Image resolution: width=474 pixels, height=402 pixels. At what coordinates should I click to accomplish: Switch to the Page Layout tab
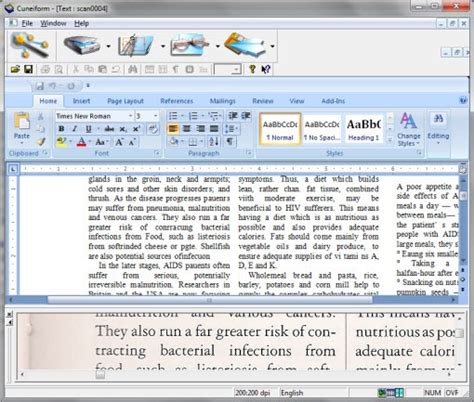(125, 101)
